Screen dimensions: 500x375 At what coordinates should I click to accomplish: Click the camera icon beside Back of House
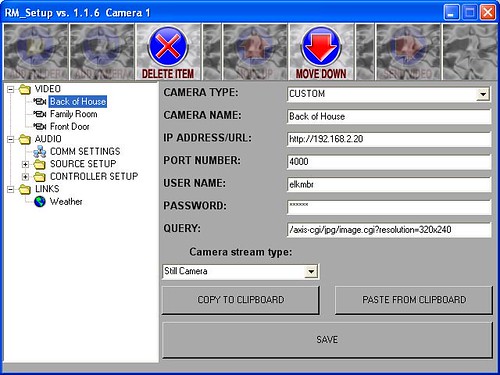pos(40,101)
